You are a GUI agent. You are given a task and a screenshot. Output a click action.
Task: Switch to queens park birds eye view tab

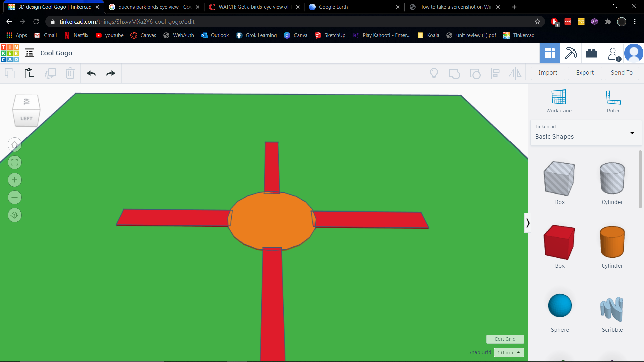click(154, 7)
